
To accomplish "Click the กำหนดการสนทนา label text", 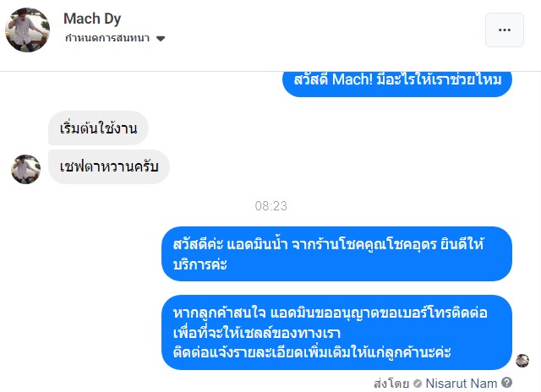I will pos(107,39).
